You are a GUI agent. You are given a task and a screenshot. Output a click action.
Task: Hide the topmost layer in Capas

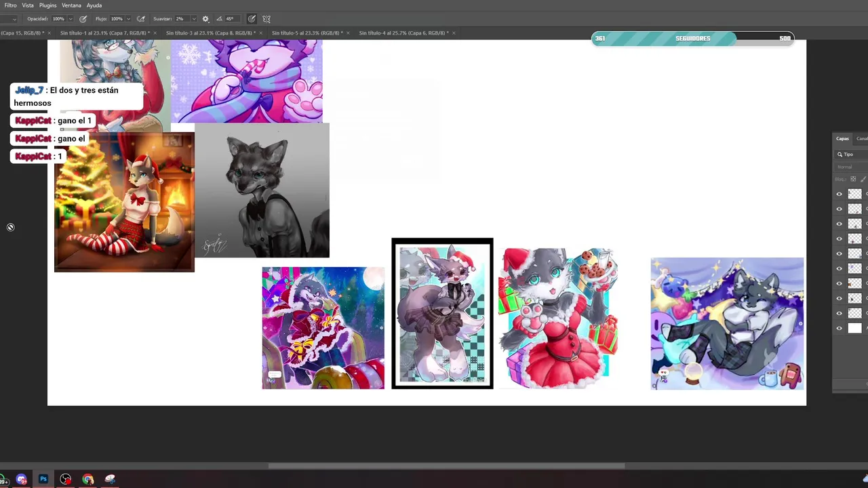pos(839,194)
